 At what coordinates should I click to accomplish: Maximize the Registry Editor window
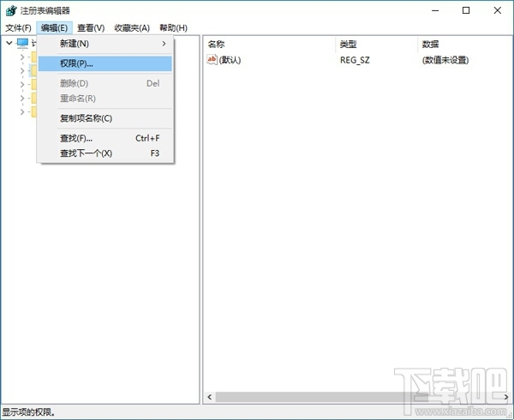coord(466,10)
